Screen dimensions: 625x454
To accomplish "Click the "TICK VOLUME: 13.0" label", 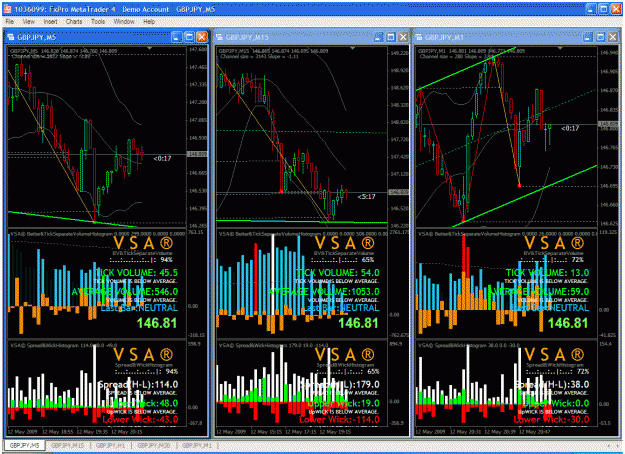I will point(547,273).
